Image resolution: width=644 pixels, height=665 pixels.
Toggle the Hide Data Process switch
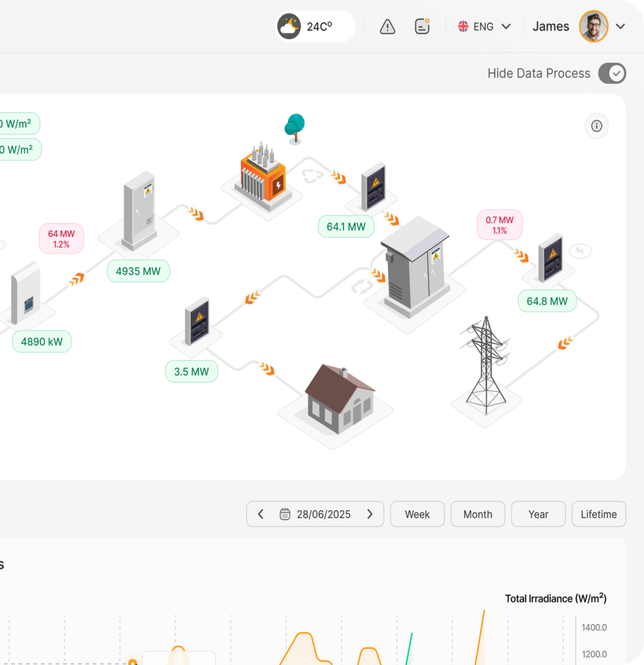612,73
